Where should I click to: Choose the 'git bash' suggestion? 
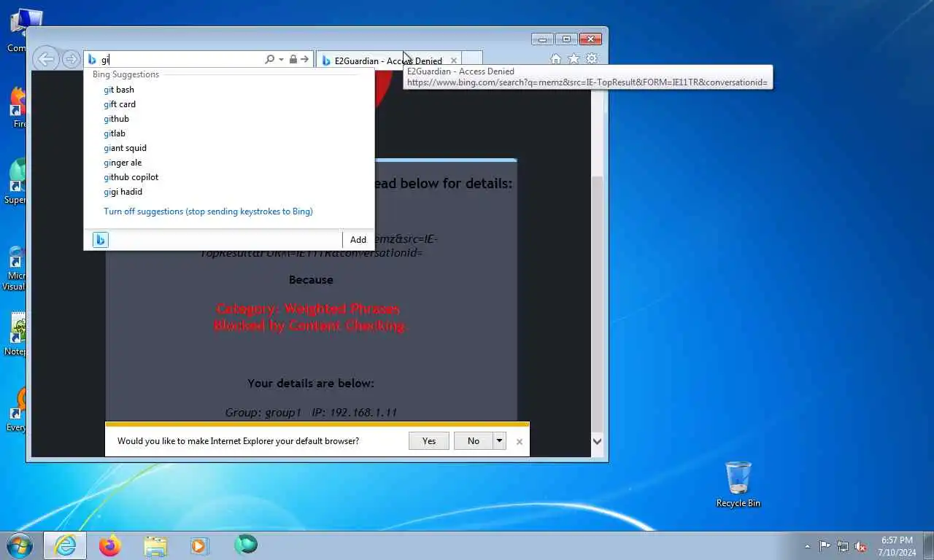tap(229, 90)
